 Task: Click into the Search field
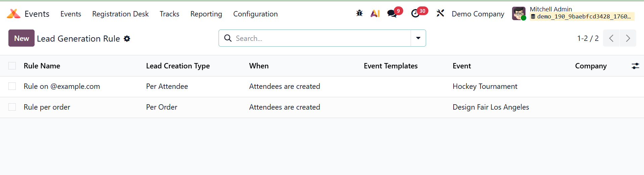(319, 38)
